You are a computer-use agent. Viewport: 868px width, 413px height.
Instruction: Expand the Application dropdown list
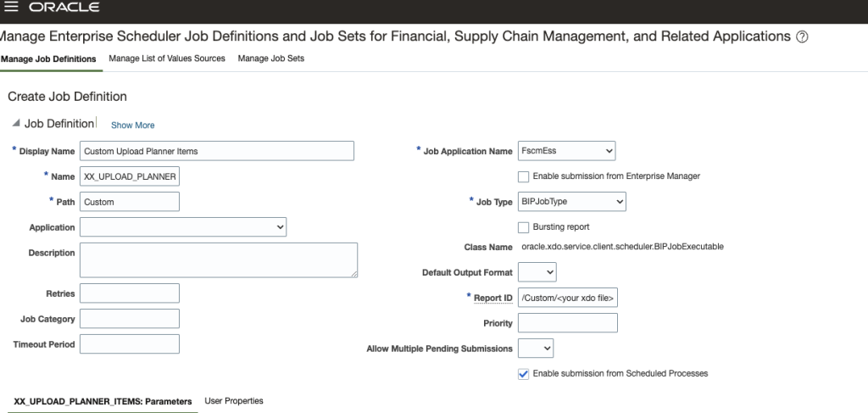183,227
